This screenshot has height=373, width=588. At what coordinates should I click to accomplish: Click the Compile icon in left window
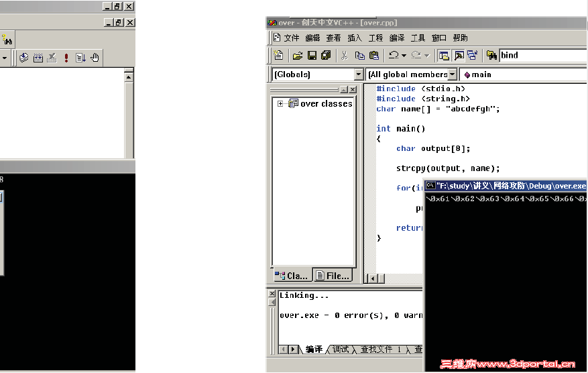click(x=23, y=58)
